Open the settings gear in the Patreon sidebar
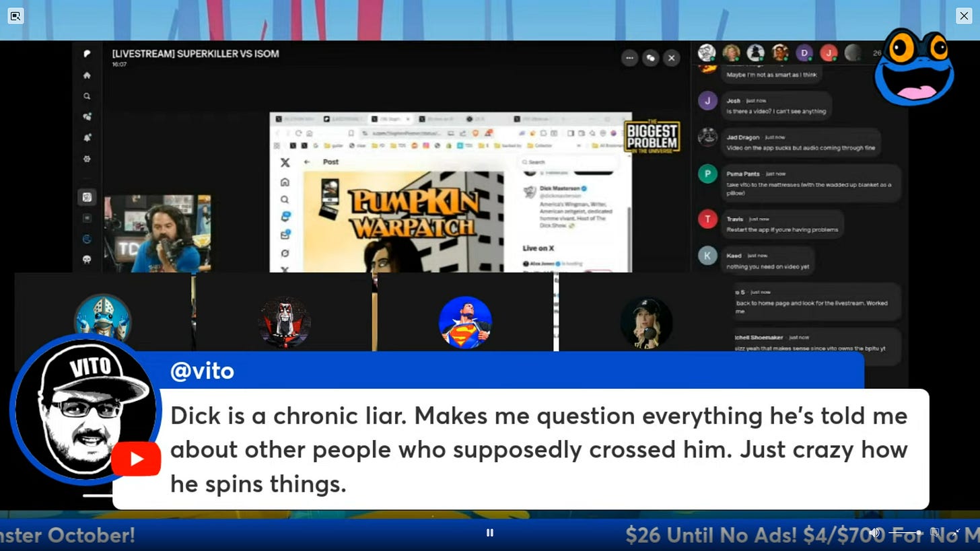 (87, 159)
